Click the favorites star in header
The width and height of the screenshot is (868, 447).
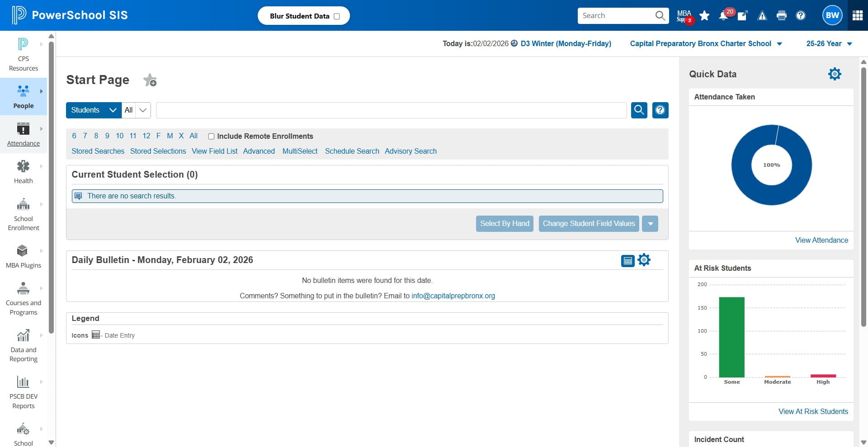pos(704,16)
